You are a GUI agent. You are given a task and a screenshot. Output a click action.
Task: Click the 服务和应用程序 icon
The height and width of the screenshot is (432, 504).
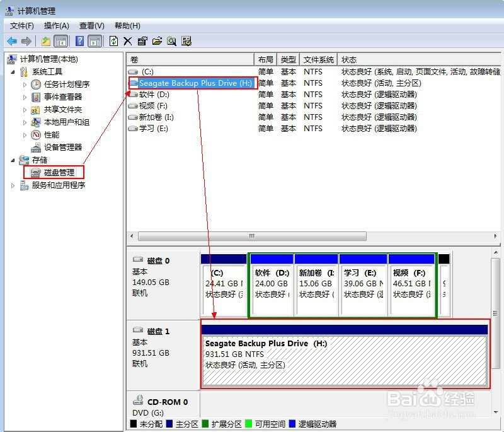(24, 185)
